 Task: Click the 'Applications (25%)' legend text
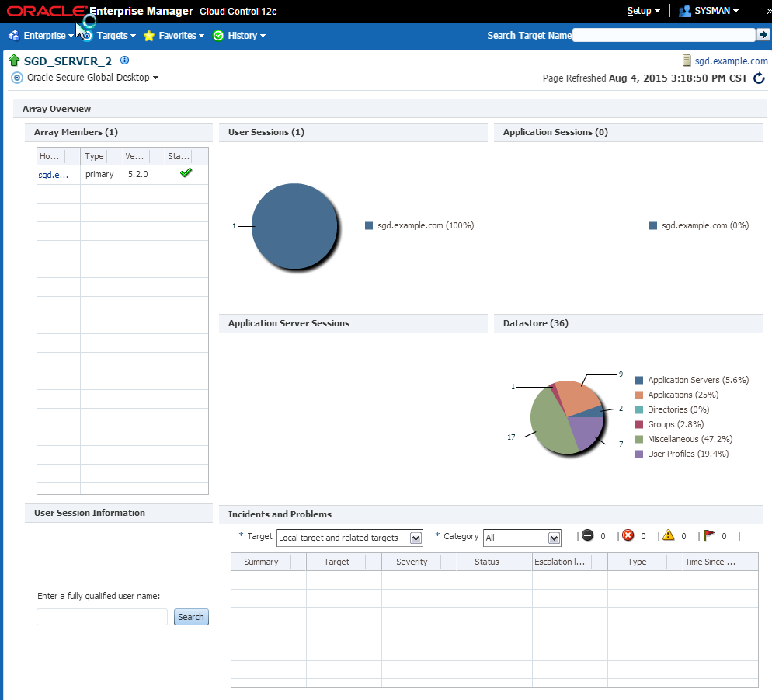point(683,395)
